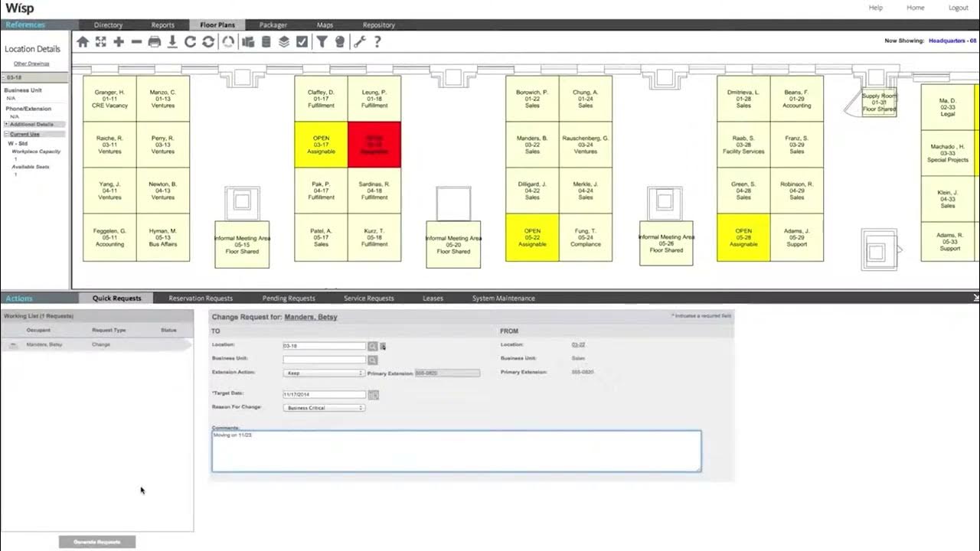Viewport: 980px width, 551px height.
Task: Click the fit-to-screen expand arrows icon
Action: [100, 42]
